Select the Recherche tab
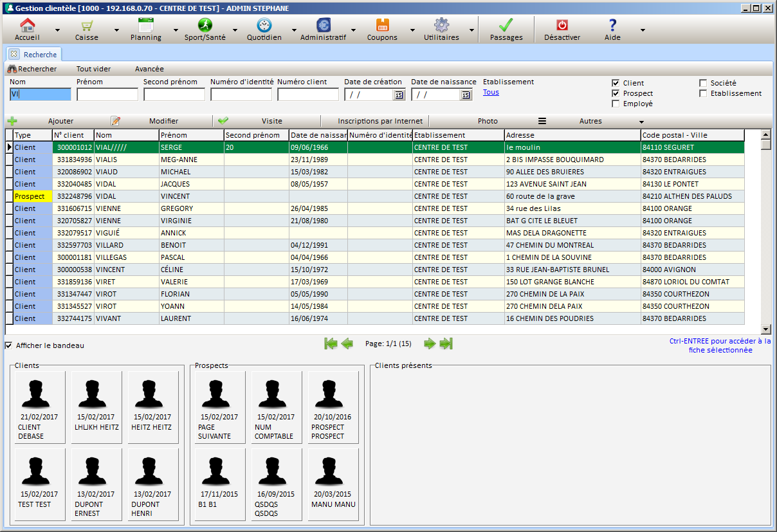The width and height of the screenshot is (777, 532). coord(40,55)
